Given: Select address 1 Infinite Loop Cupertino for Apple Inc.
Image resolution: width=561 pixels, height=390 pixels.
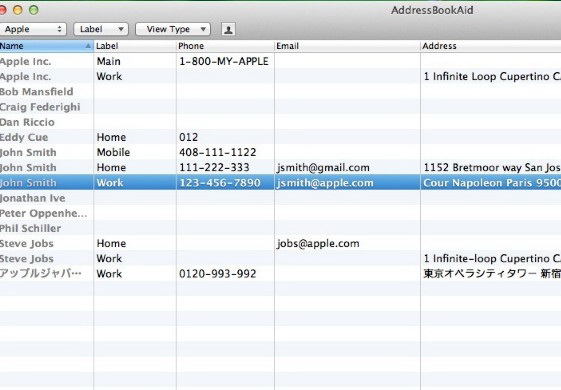Looking at the screenshot, I should (492, 77).
